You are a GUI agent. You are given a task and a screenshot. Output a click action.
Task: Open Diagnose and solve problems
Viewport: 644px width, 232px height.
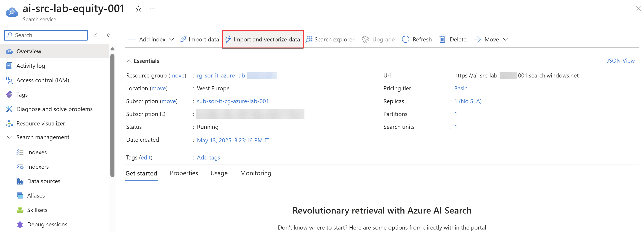(54, 109)
